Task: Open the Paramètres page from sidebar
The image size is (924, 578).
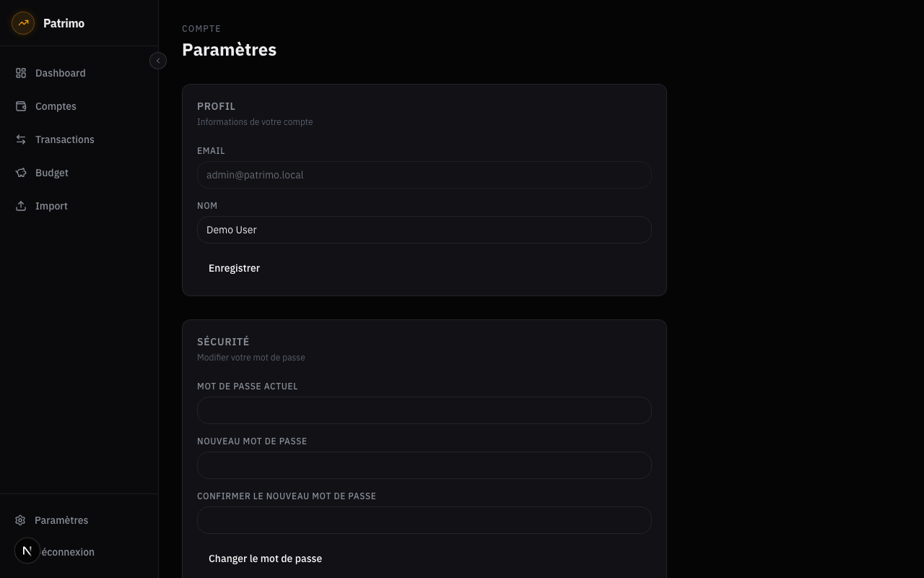Action: [61, 520]
